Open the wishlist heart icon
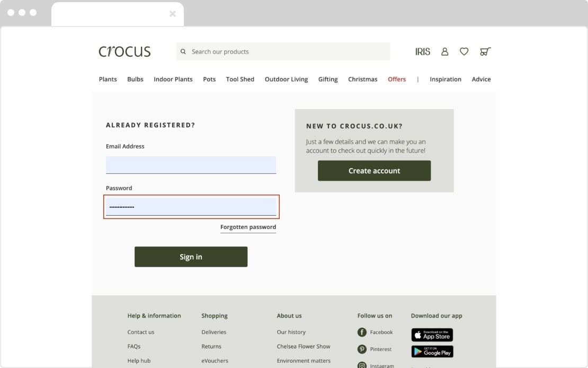This screenshot has width=588, height=368. (x=464, y=51)
